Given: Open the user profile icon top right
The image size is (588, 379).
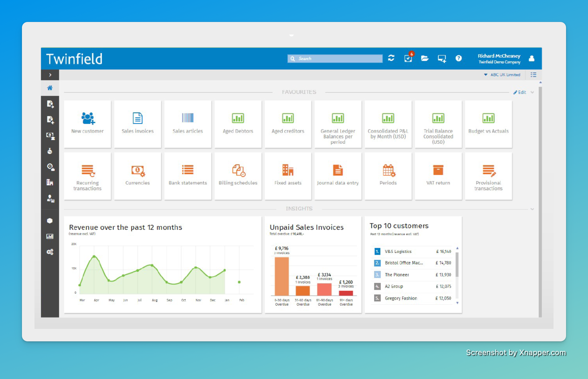Looking at the screenshot, I should click(x=531, y=58).
